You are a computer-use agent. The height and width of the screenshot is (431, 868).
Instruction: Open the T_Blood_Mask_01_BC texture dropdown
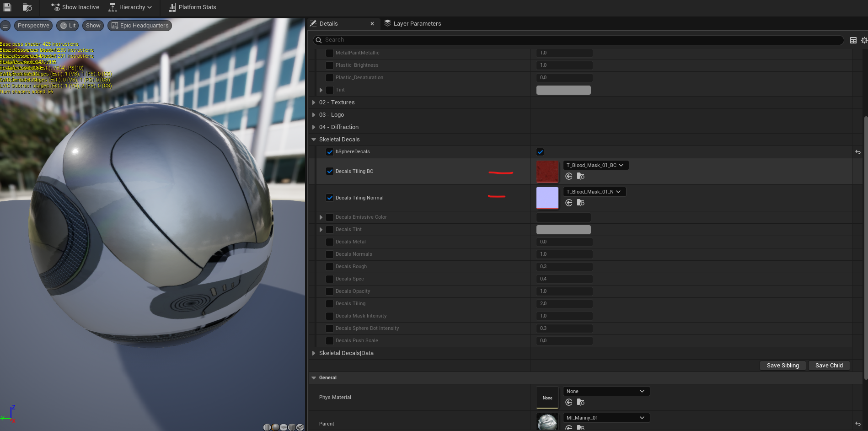click(595, 165)
